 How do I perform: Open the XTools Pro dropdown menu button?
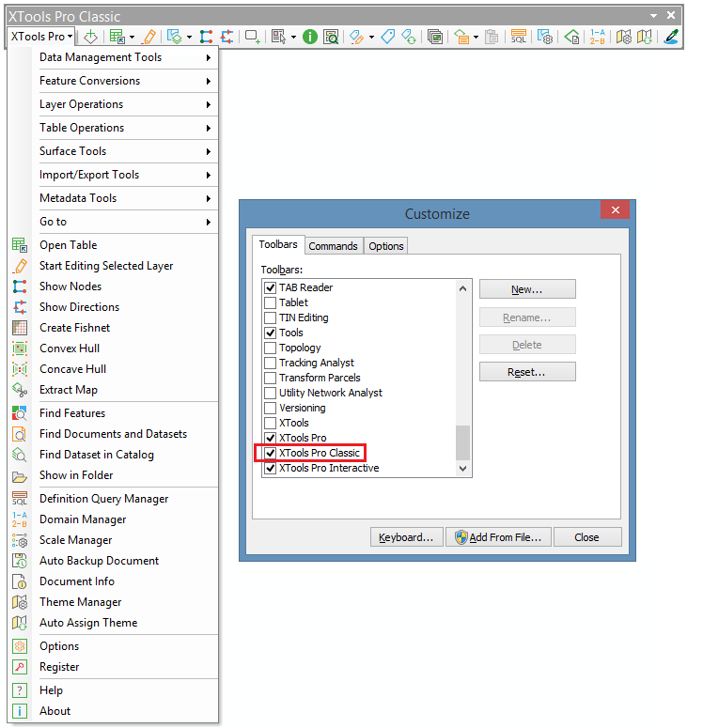tap(41, 37)
